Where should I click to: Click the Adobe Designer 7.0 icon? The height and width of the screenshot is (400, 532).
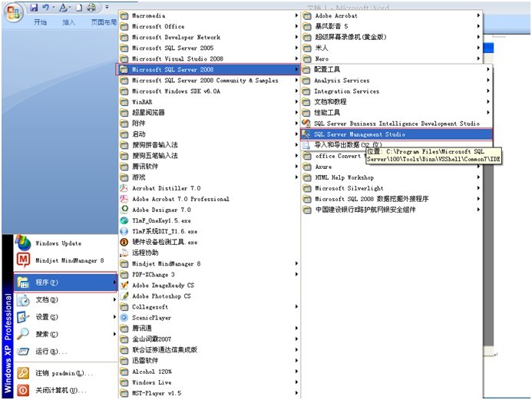[124, 210]
